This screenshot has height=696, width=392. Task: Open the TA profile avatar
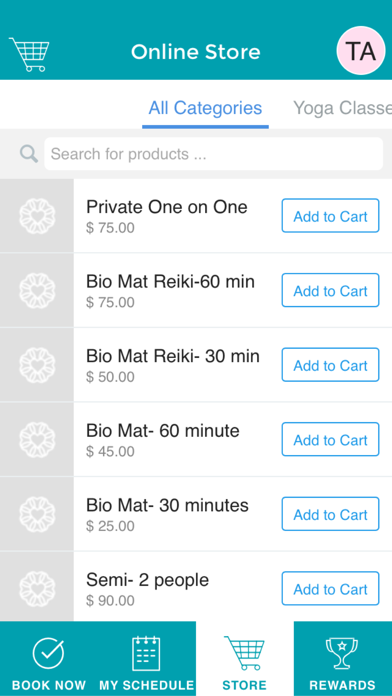[x=361, y=51]
